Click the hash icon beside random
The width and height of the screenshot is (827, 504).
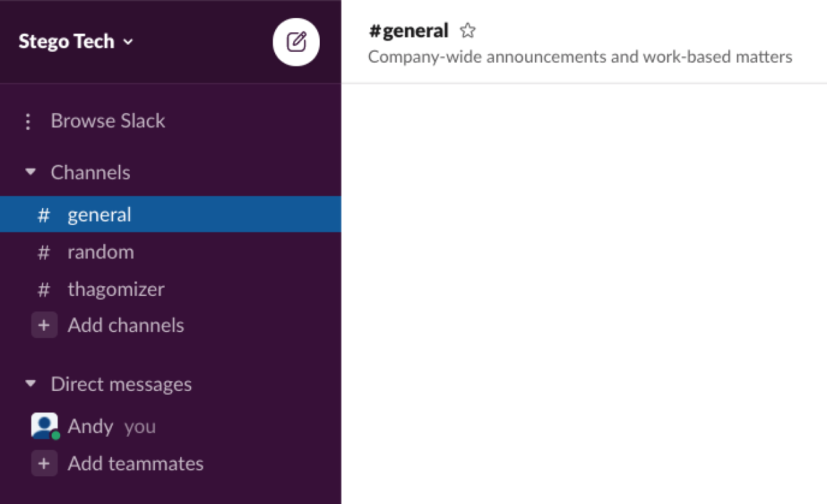click(x=43, y=252)
